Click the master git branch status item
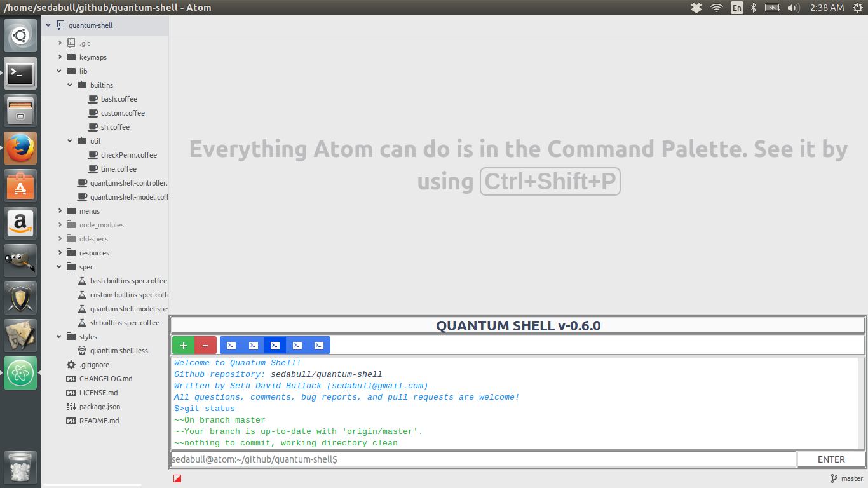Viewport: 868px width, 488px height. point(846,478)
